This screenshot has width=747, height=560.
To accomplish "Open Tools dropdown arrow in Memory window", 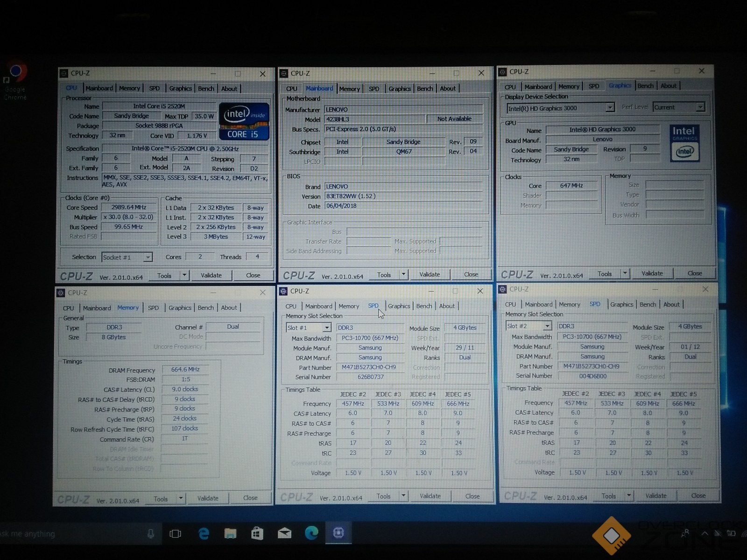I will click(181, 498).
